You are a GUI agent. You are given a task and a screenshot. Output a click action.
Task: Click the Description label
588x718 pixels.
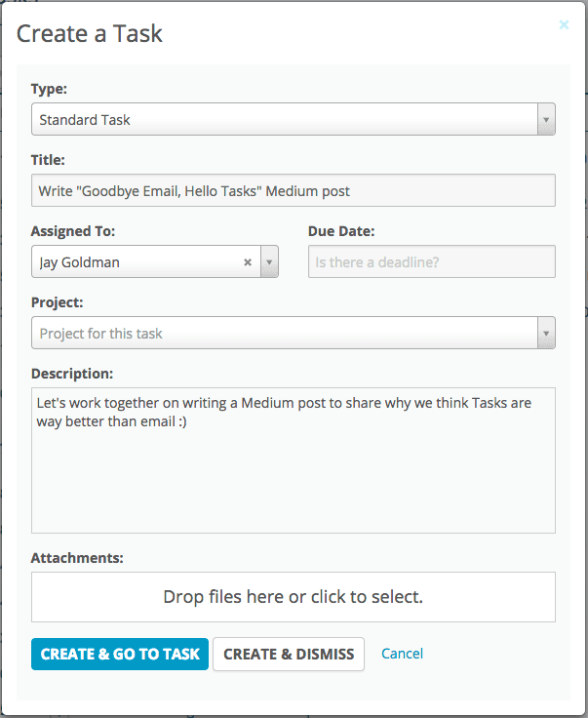[x=72, y=374]
